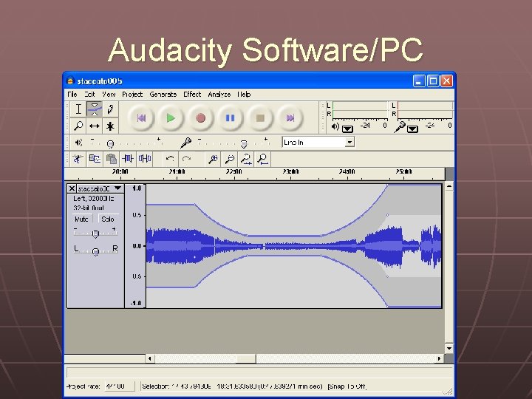This screenshot has height=399, width=532.
Task: Open the Analyze menu
Action: [219, 95]
